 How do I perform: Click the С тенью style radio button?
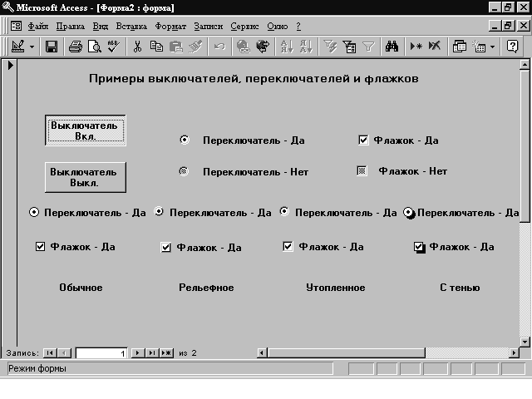coord(409,213)
